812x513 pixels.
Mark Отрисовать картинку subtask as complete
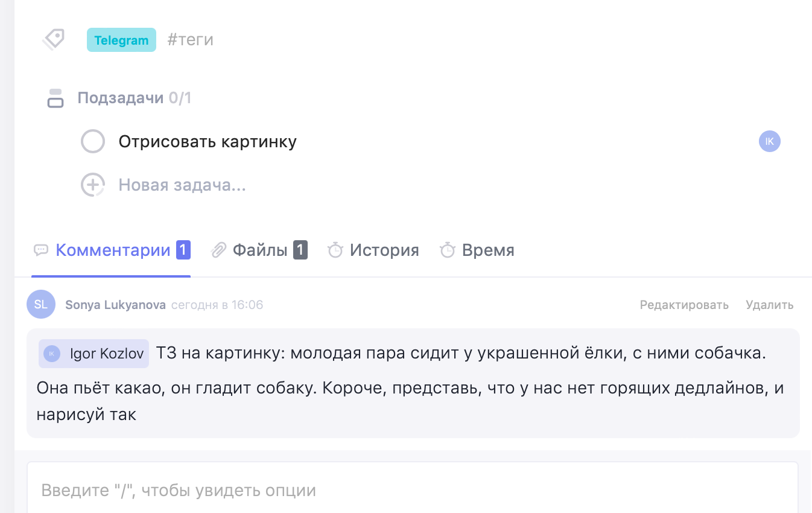[x=93, y=142]
